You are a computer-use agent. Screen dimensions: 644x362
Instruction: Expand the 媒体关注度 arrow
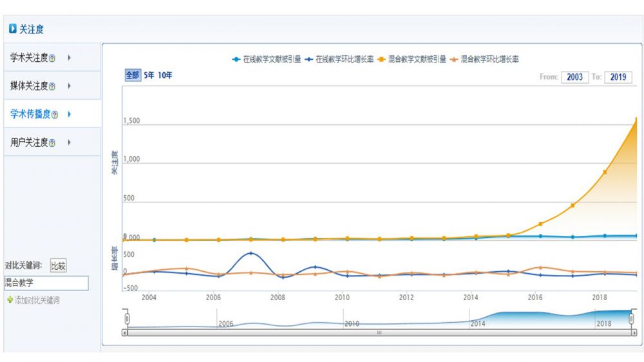click(x=69, y=86)
